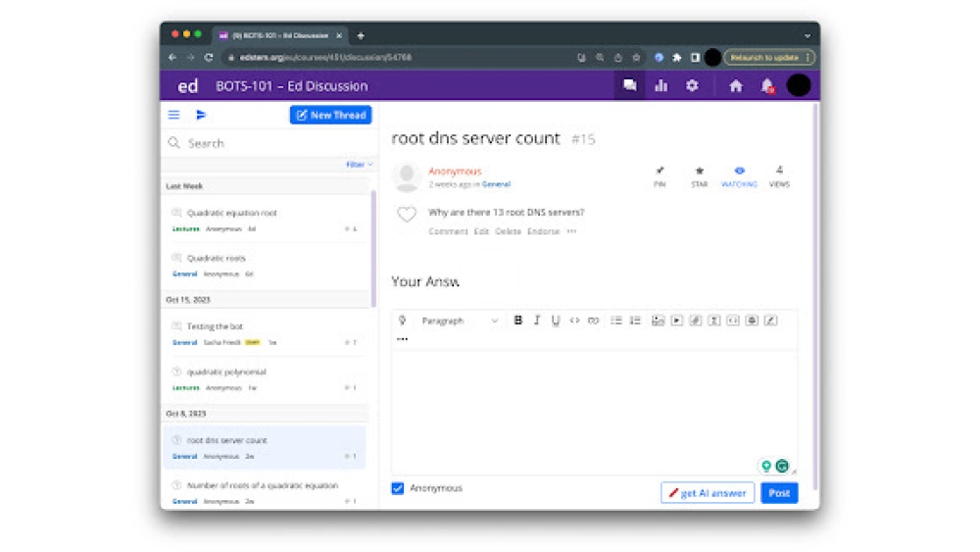The height and width of the screenshot is (552, 980).
Task: Start a bulleted list
Action: coord(616,320)
